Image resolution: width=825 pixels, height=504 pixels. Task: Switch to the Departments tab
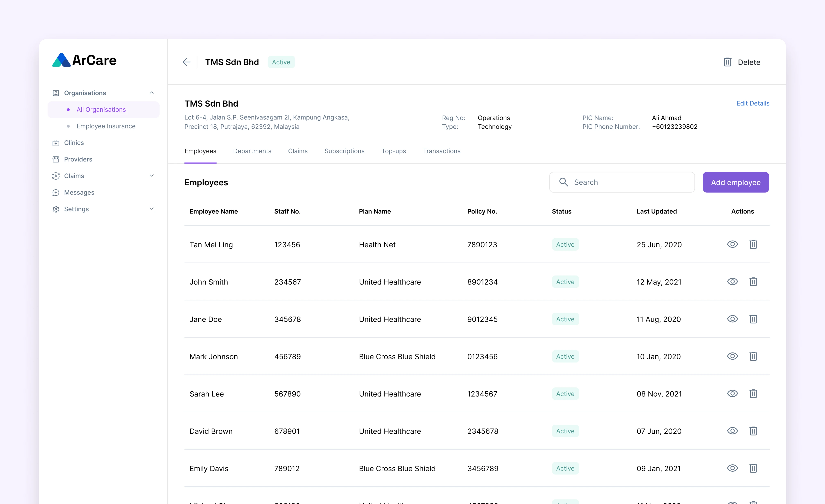point(252,151)
